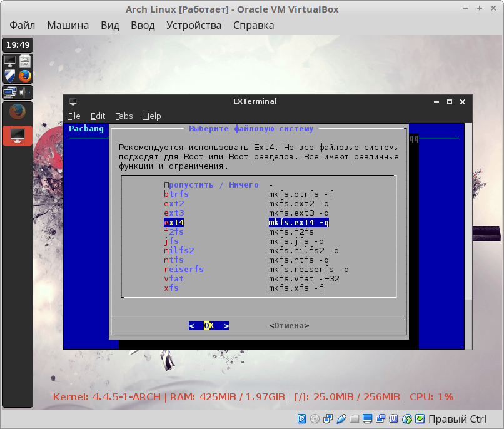Click the VirtualBox USB devices status icon
This screenshot has height=429, width=504.
tap(341, 418)
